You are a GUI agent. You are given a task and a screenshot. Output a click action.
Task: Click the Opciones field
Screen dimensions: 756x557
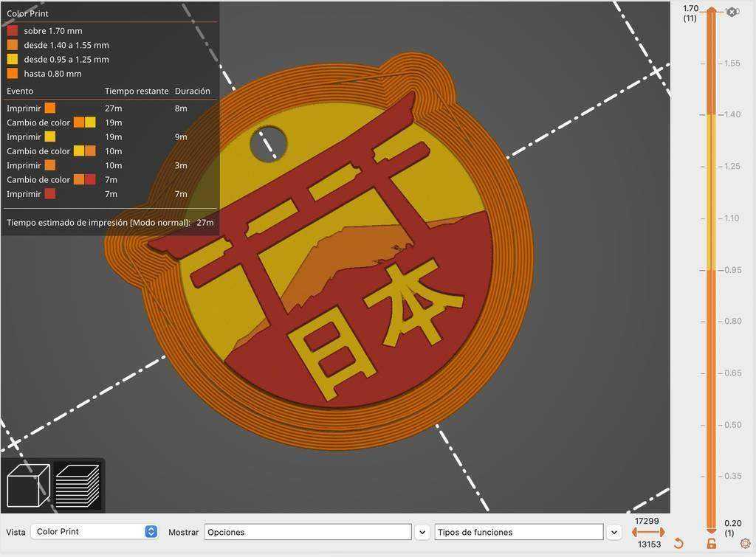(x=308, y=532)
